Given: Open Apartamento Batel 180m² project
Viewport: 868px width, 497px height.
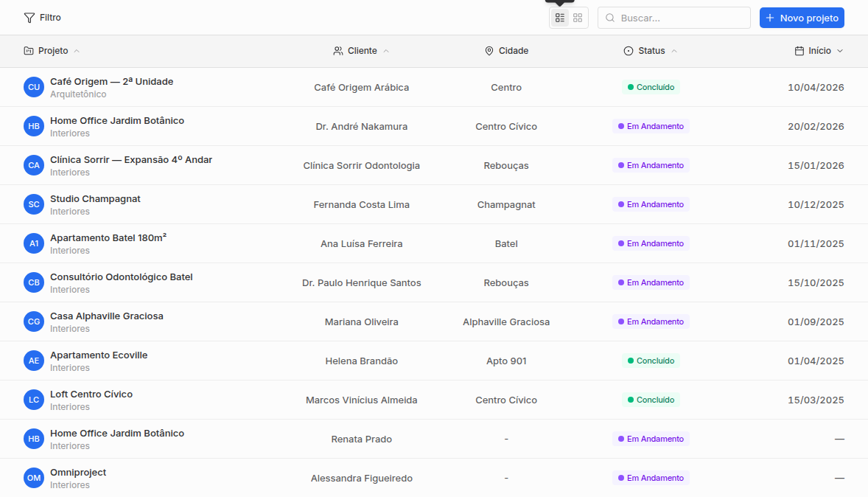Looking at the screenshot, I should 108,237.
